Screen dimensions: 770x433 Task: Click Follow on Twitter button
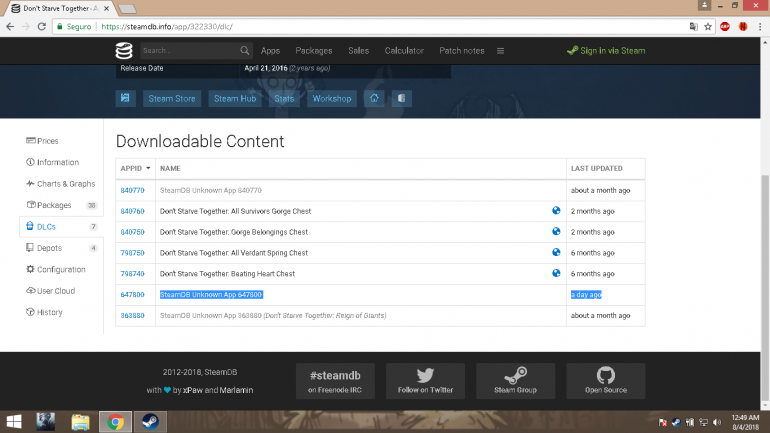point(425,381)
